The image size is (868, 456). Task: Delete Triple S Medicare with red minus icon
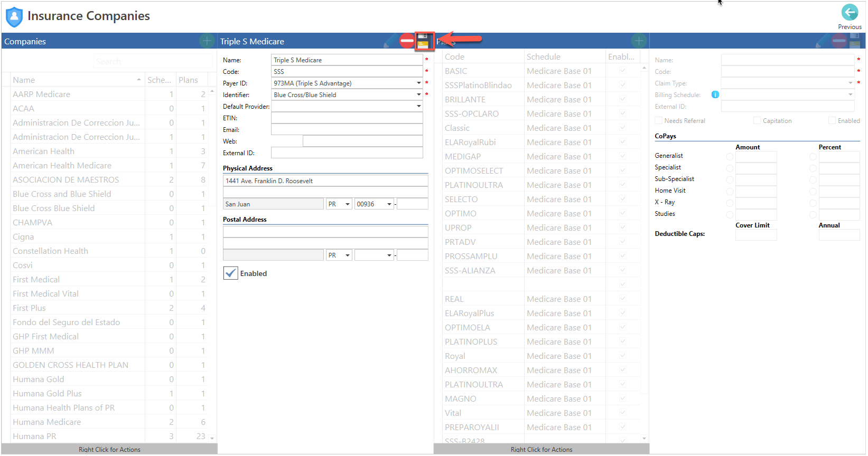click(407, 41)
